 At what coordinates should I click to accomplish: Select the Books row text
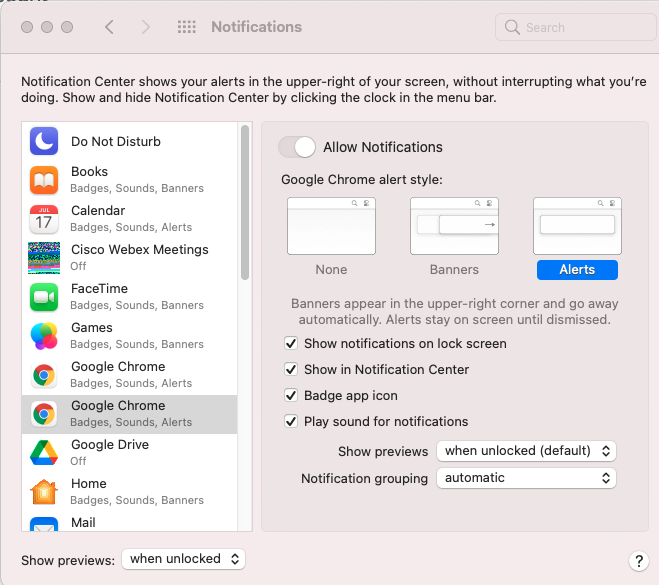137,180
